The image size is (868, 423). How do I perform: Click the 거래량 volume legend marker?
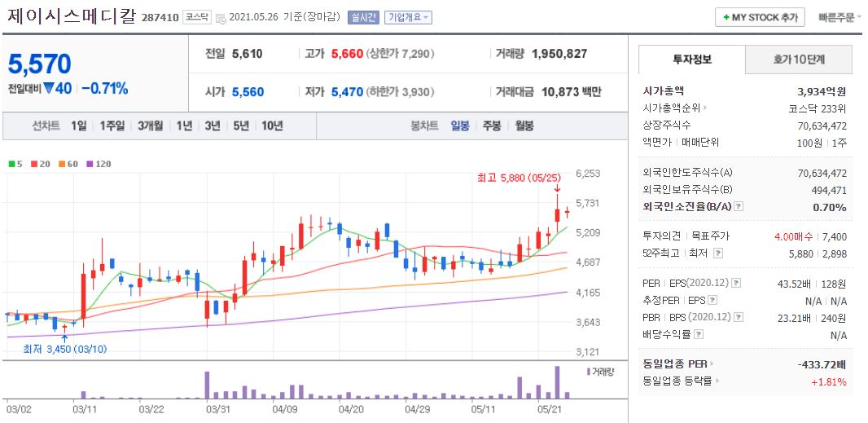(589, 371)
